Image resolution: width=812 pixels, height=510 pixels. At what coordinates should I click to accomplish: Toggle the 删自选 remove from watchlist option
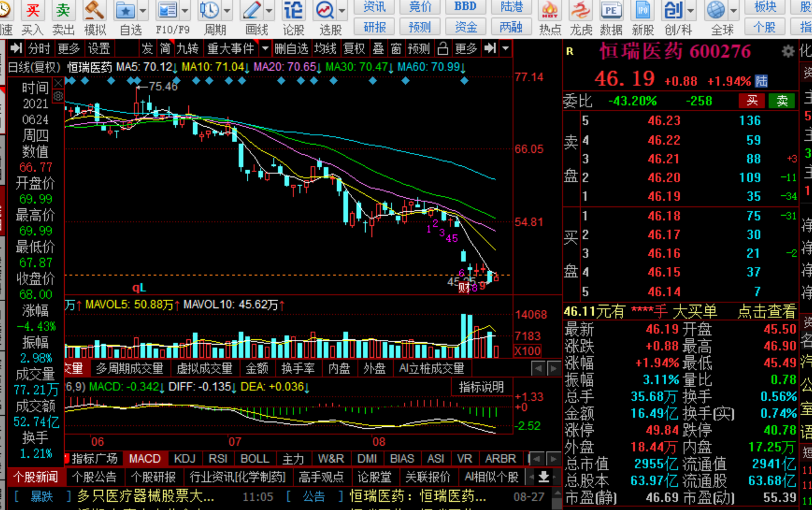point(291,49)
